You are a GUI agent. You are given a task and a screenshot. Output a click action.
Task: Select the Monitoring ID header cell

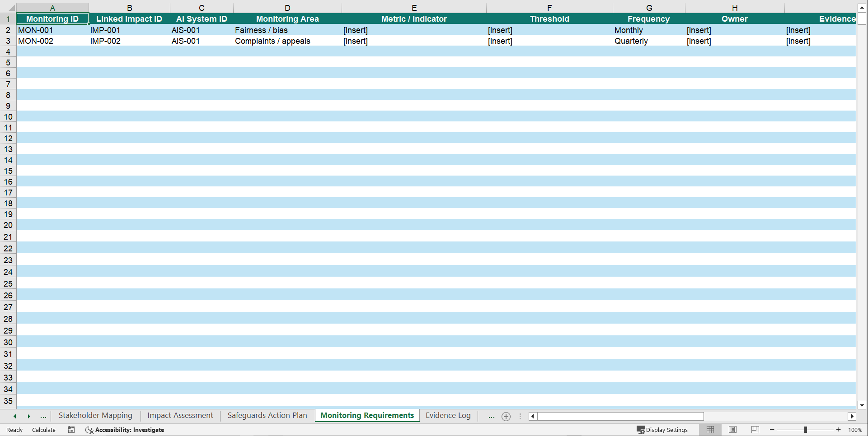pos(52,19)
